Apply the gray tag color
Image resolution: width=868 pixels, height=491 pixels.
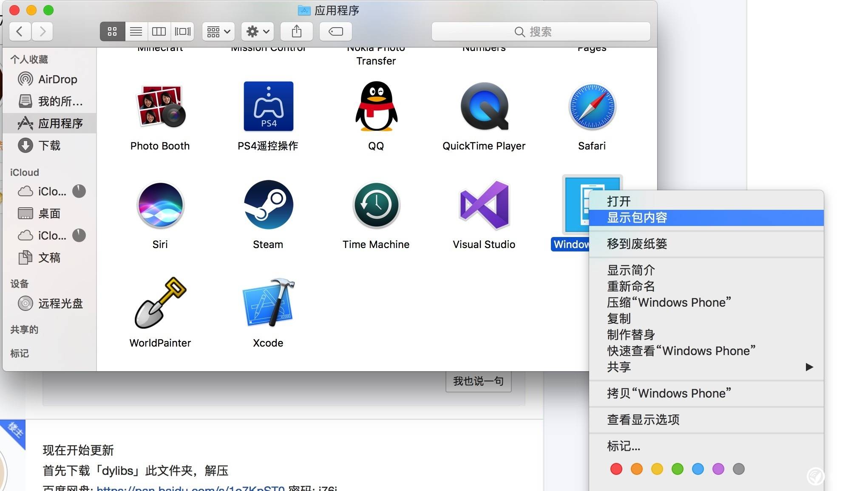tap(739, 469)
